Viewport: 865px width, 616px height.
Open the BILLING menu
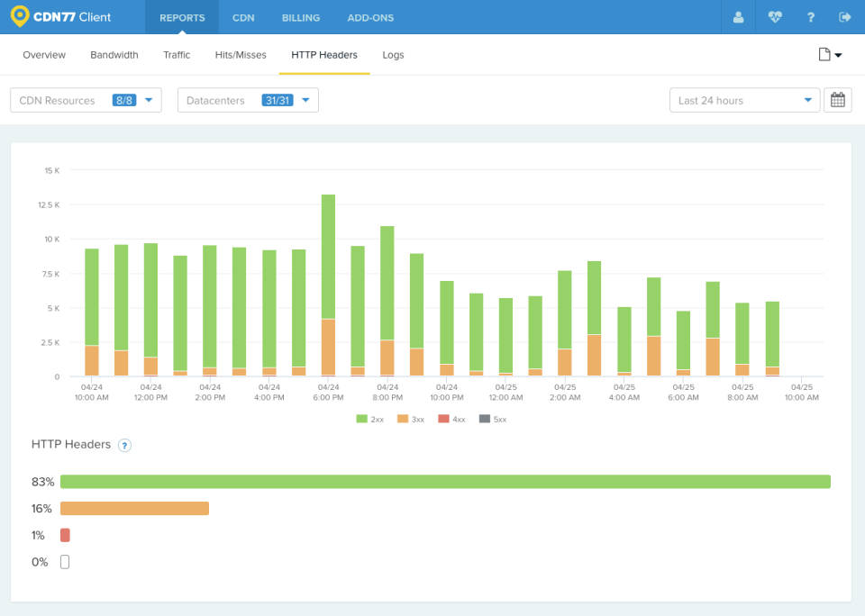[300, 17]
